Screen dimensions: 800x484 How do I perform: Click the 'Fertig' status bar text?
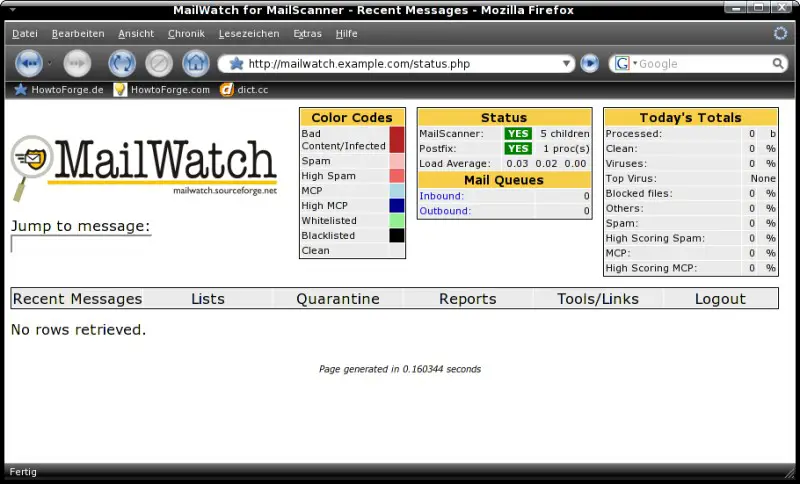(23, 472)
